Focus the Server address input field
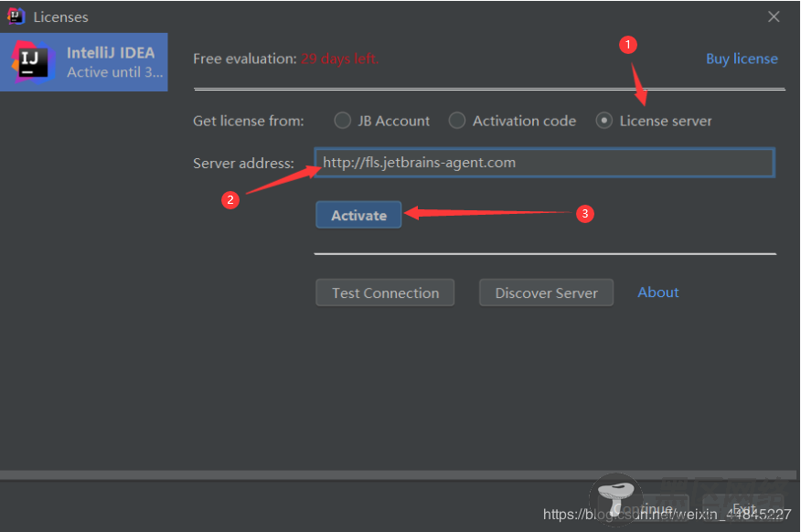This screenshot has height=532, width=801. point(545,163)
